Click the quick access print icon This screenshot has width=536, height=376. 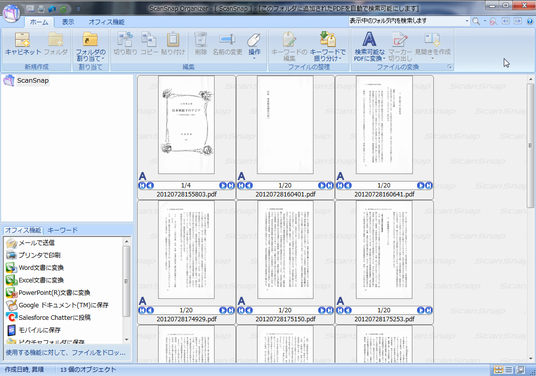(41, 9)
